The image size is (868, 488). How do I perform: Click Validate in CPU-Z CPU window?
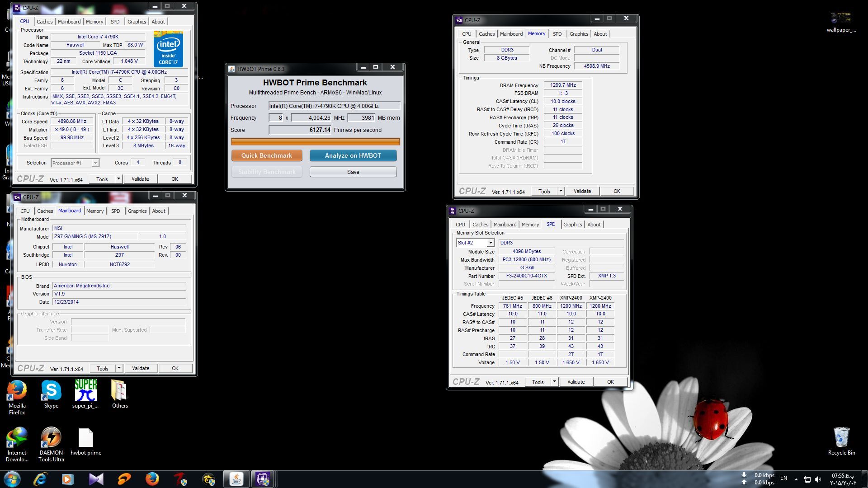coord(140,179)
